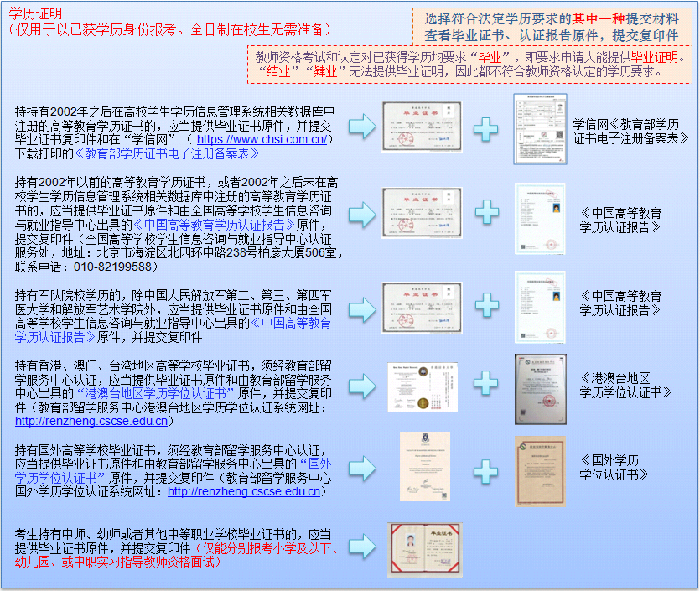
Task: Open the renzheng.cscse.edu.cn link in the foreign diploma paragraph
Action: (244, 491)
